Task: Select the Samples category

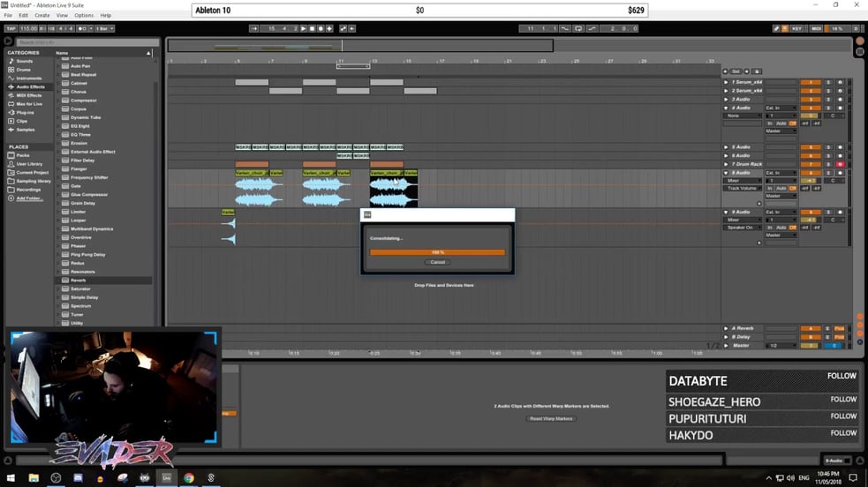Action: tap(26, 130)
